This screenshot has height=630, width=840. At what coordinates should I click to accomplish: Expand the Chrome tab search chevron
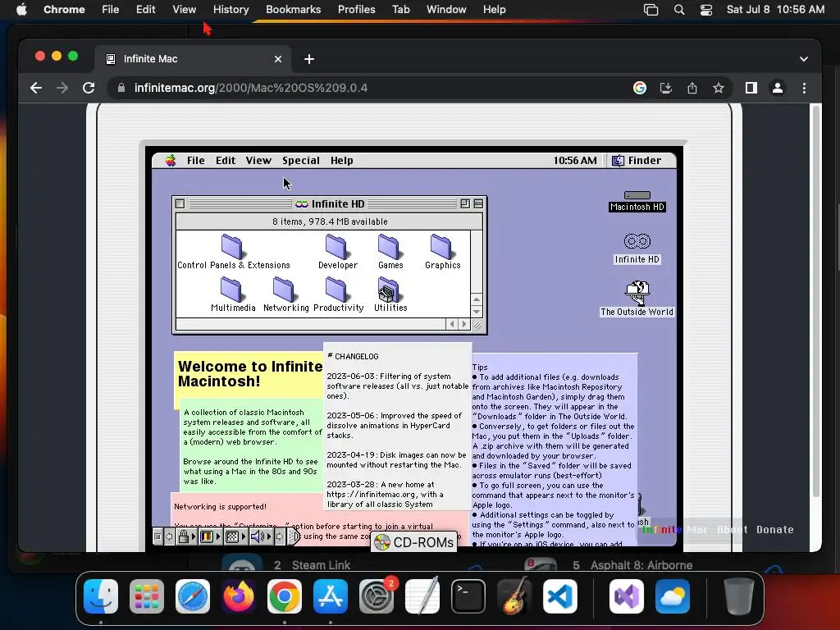pyautogui.click(x=804, y=59)
